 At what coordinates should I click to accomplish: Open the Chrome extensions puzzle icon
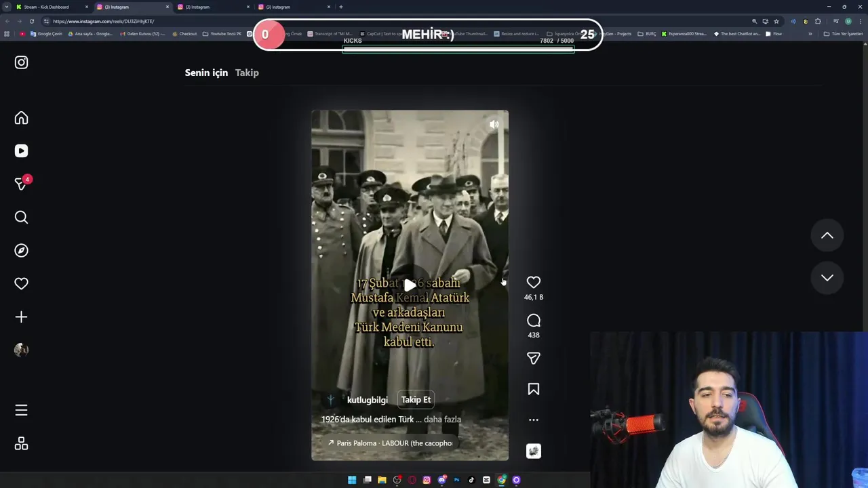(818, 21)
